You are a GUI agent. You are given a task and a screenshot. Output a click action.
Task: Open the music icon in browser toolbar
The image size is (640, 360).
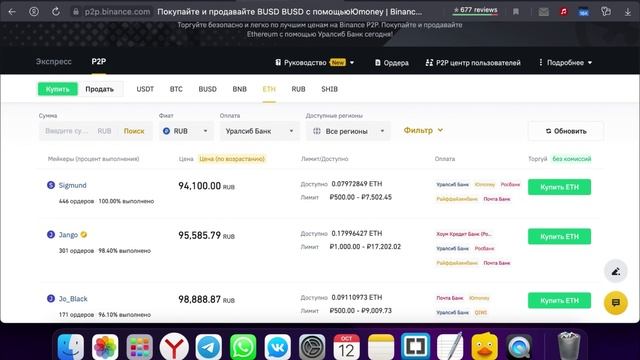point(564,12)
